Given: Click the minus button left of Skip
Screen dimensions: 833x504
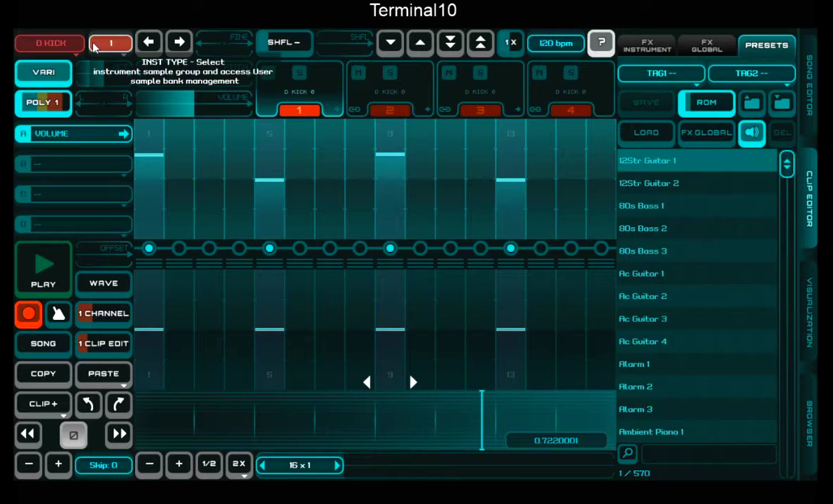Looking at the screenshot, I should 29,464.
